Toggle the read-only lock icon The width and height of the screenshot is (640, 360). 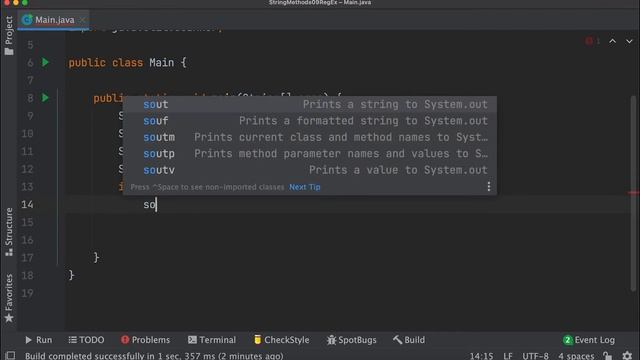tap(608, 356)
